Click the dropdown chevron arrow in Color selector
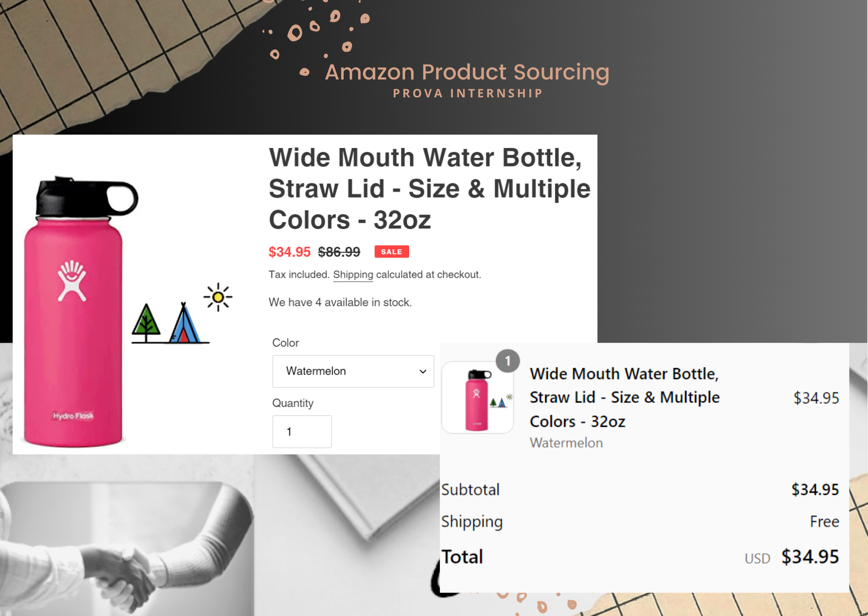Image resolution: width=868 pixels, height=616 pixels. click(423, 372)
